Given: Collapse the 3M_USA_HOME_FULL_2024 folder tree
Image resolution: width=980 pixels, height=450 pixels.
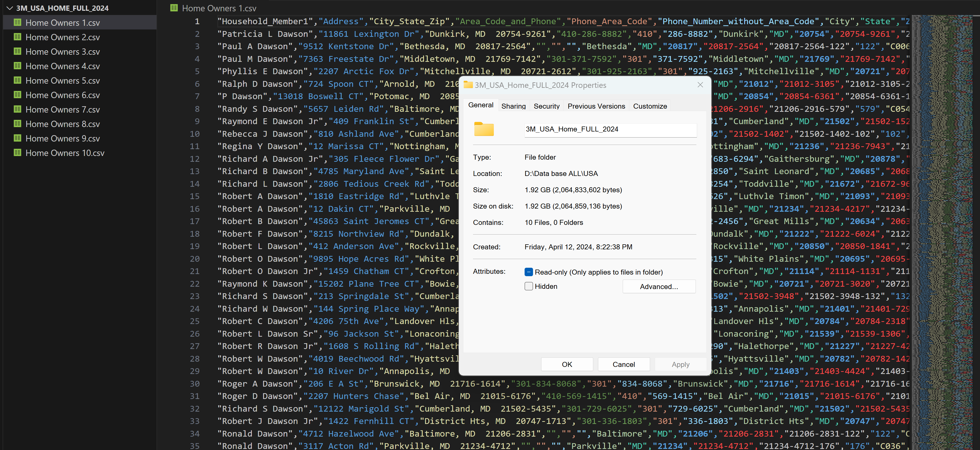Looking at the screenshot, I should [x=10, y=8].
